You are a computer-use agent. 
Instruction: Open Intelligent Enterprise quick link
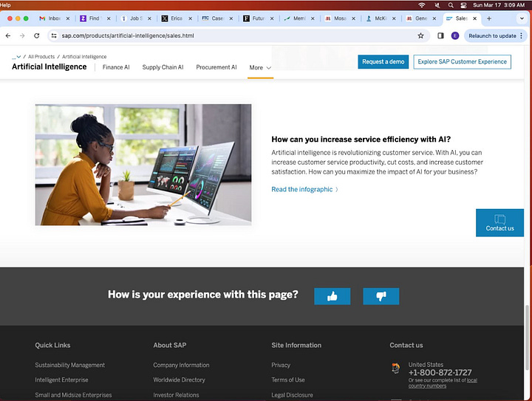61,380
